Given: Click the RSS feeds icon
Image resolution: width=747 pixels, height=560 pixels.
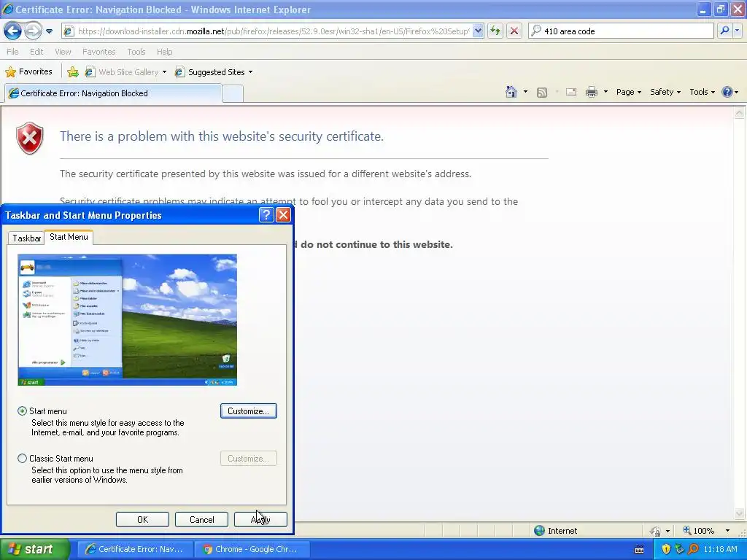Looking at the screenshot, I should pos(542,93).
